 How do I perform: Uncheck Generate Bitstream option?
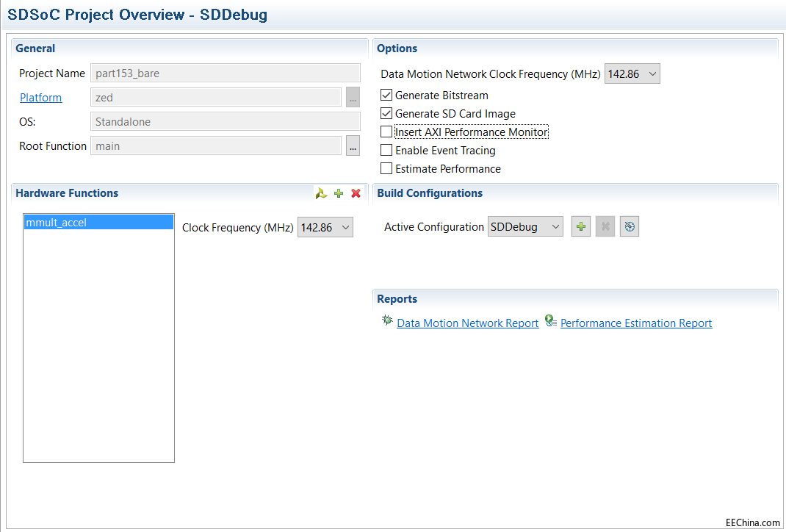pyautogui.click(x=386, y=96)
